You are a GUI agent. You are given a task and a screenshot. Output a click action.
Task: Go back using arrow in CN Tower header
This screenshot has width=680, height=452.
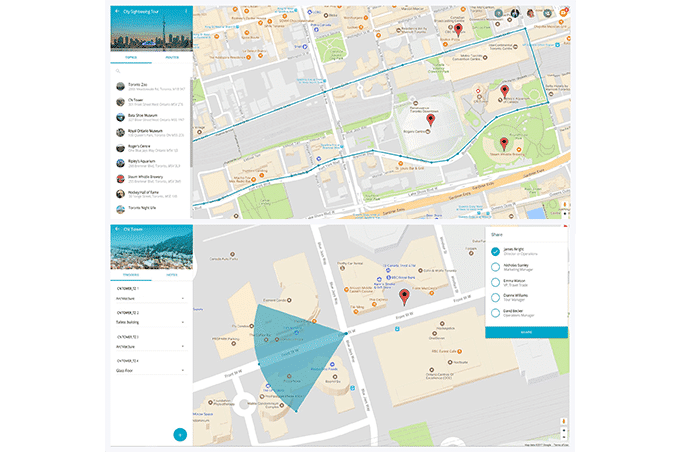click(x=115, y=230)
